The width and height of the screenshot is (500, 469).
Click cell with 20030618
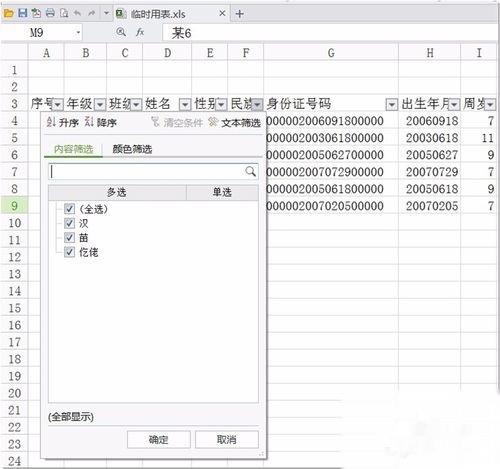tap(430, 138)
